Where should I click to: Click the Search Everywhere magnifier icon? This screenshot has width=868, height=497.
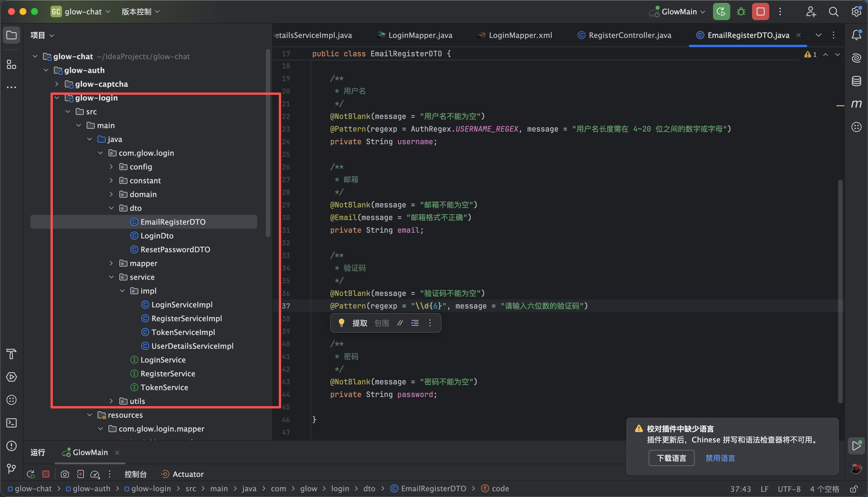coord(833,11)
